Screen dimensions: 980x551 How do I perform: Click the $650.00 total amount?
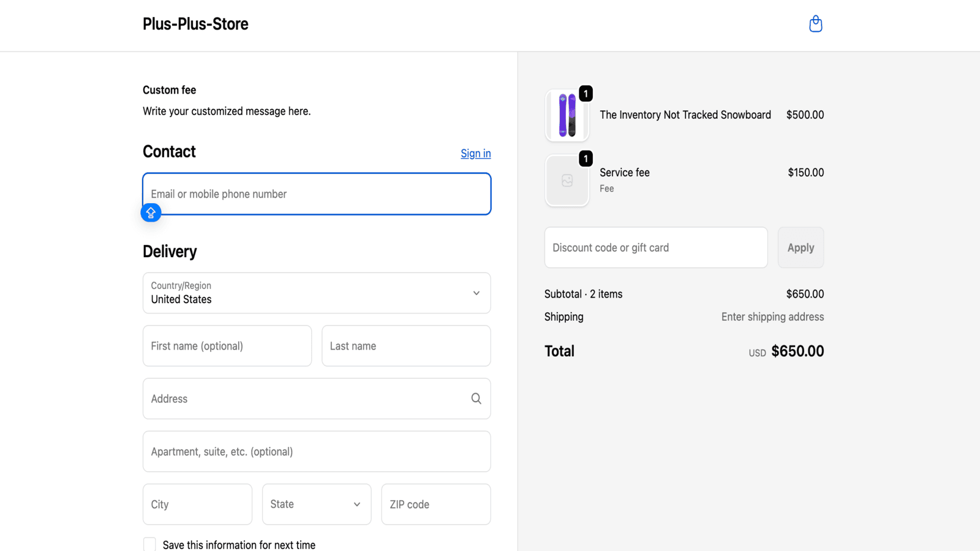(x=797, y=351)
